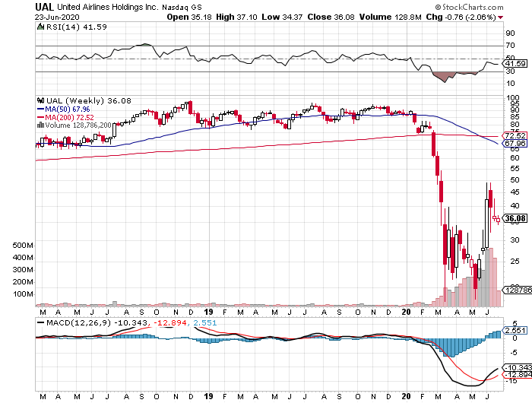This screenshot has height=403, width=532.
Task: Click the 19 year marker under MACD panel
Action: point(209,396)
